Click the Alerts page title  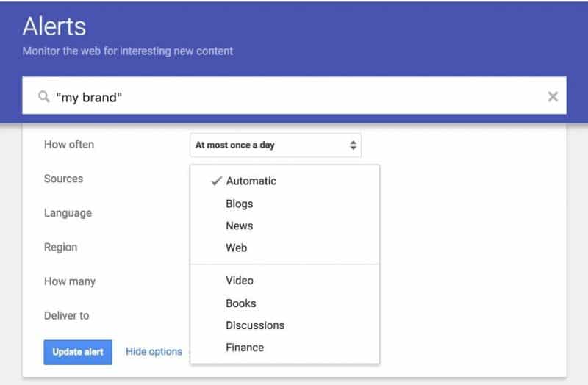click(54, 26)
